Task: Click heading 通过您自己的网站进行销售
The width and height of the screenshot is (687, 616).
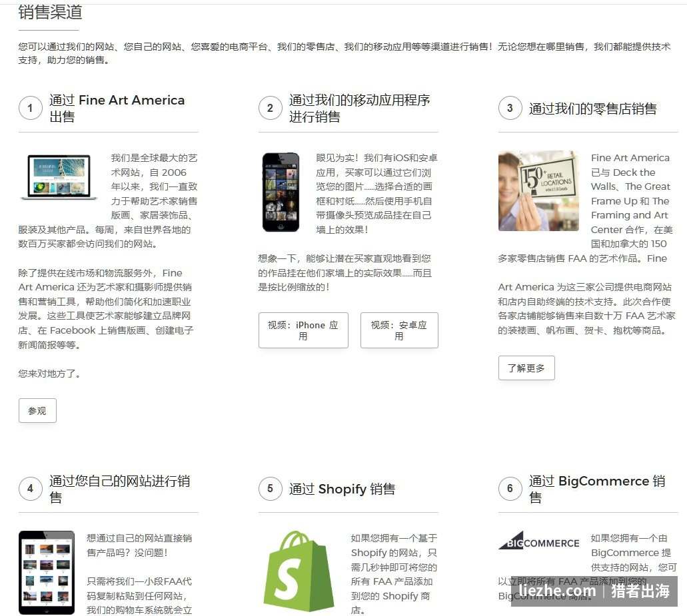Action: click(120, 489)
